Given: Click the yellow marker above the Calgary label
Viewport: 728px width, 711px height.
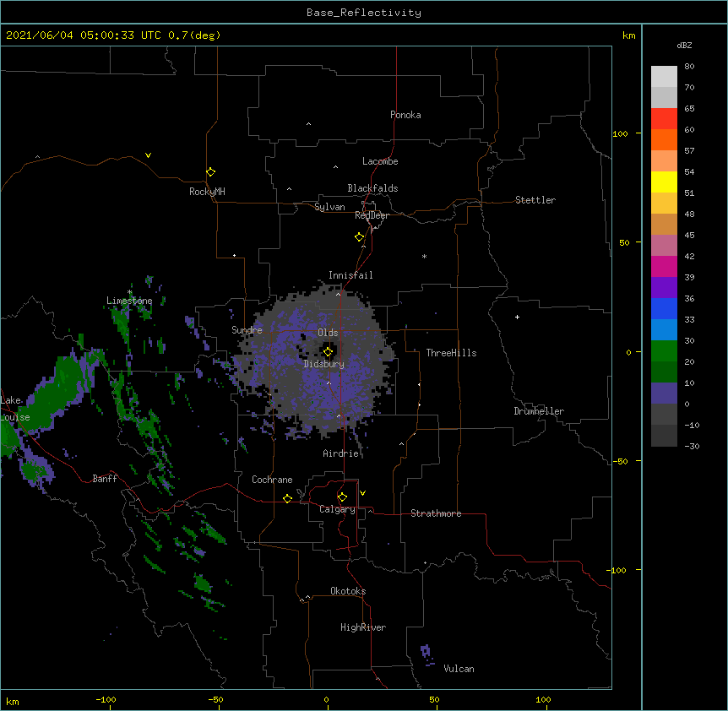Looking at the screenshot, I should pyautogui.click(x=342, y=497).
